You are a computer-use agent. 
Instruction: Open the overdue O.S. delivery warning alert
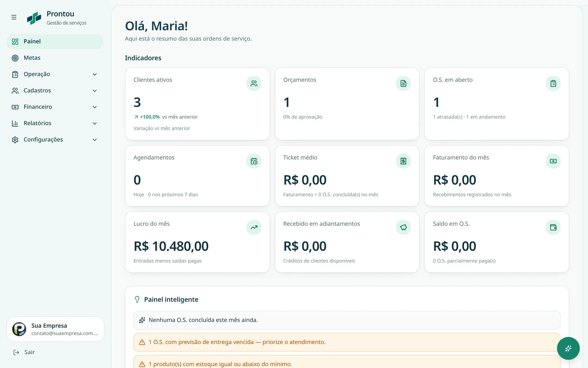pyautogui.click(x=347, y=342)
